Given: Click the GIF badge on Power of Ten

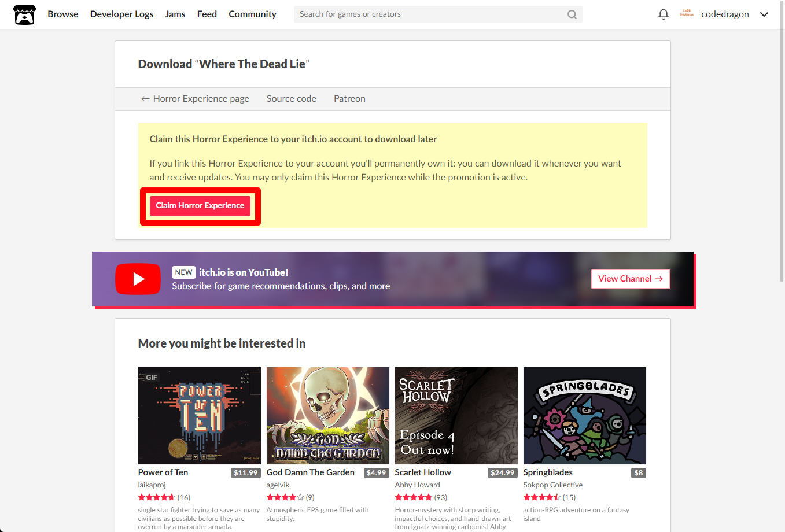Looking at the screenshot, I should click(151, 378).
